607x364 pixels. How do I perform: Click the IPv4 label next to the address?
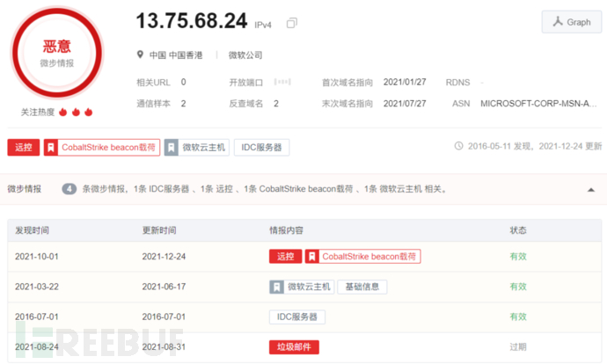pyautogui.click(x=263, y=25)
